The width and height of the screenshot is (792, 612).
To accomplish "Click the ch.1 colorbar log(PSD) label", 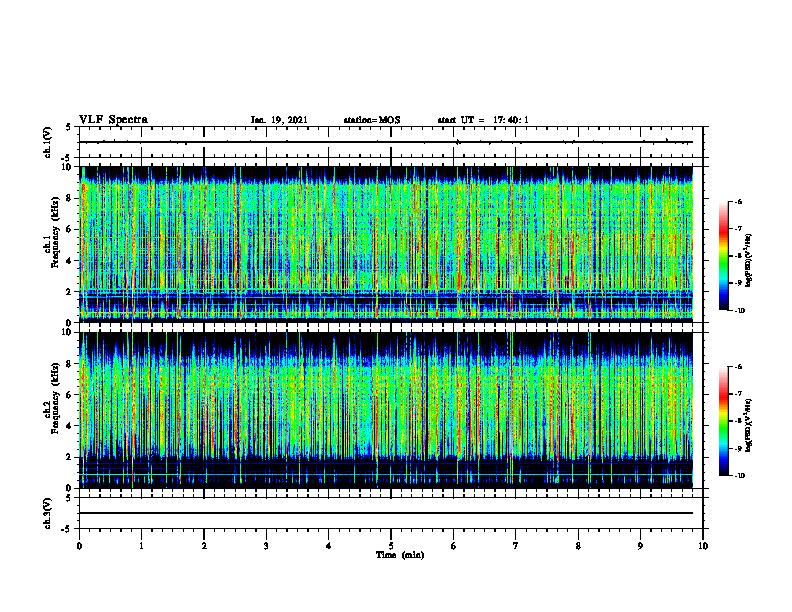I will 749,261.
